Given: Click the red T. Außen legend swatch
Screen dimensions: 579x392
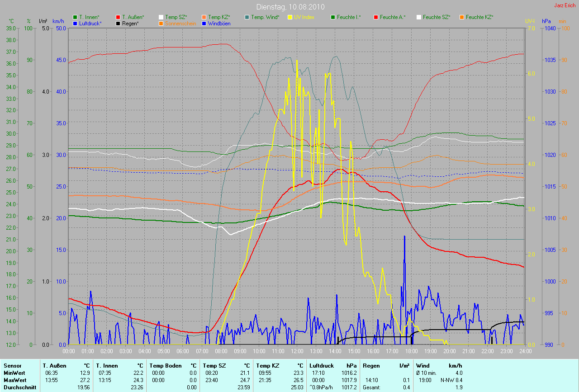Looking at the screenshot, I should coord(118,17).
